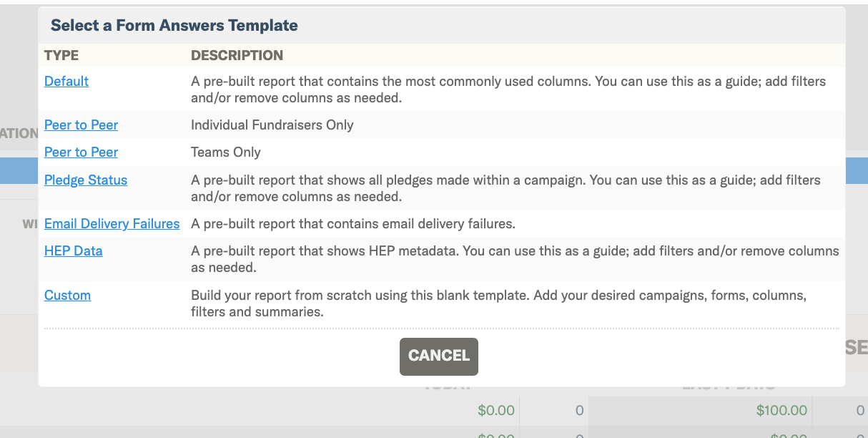The width and height of the screenshot is (868, 438).
Task: Select the HEP Data template link
Action: coord(74,251)
